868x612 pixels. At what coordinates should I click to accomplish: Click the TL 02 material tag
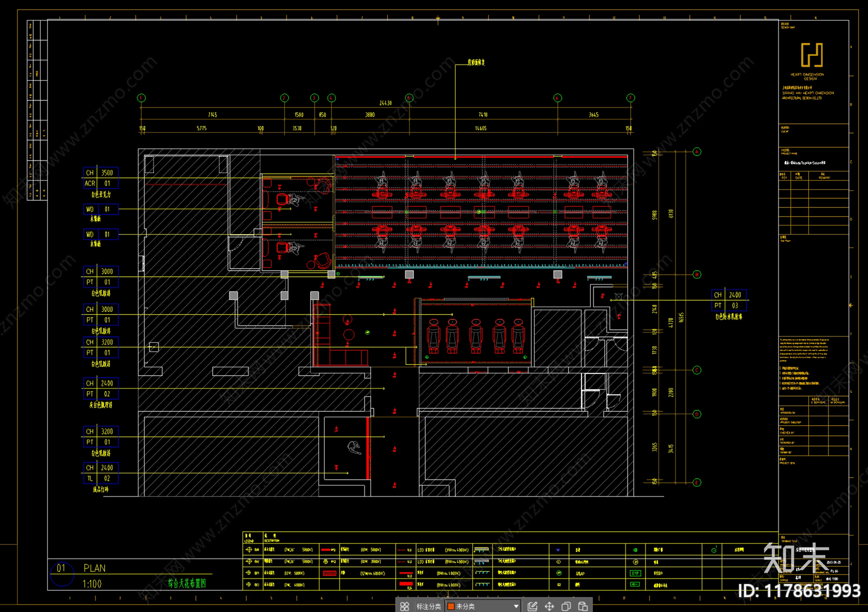point(101,479)
